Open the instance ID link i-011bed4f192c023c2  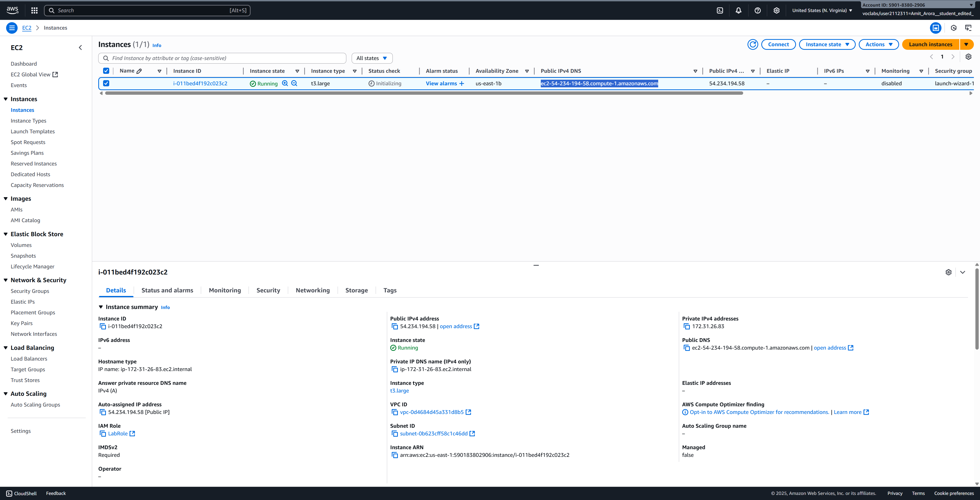click(x=200, y=84)
